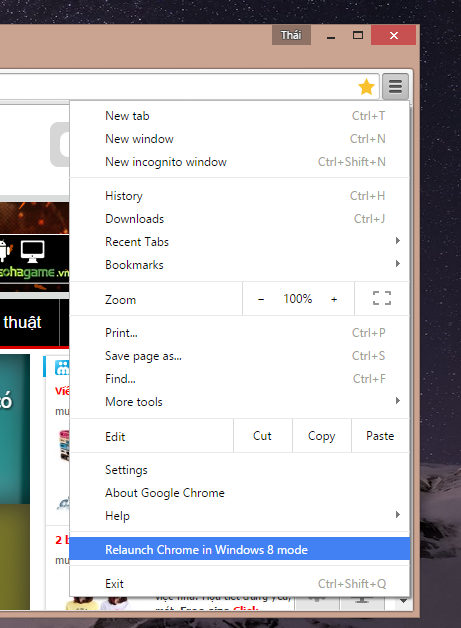Expand the Recent Tabs submenu
The image size is (461, 628).
coord(240,242)
